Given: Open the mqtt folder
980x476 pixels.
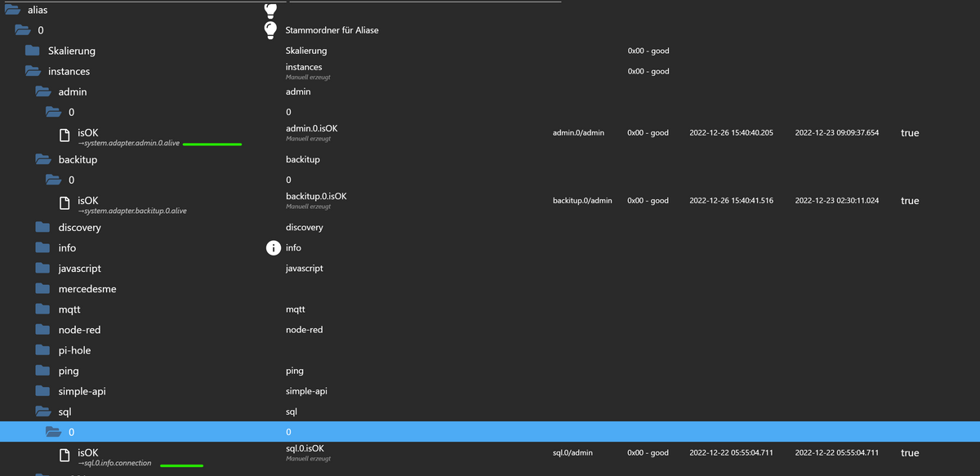Looking at the screenshot, I should click(x=43, y=309).
